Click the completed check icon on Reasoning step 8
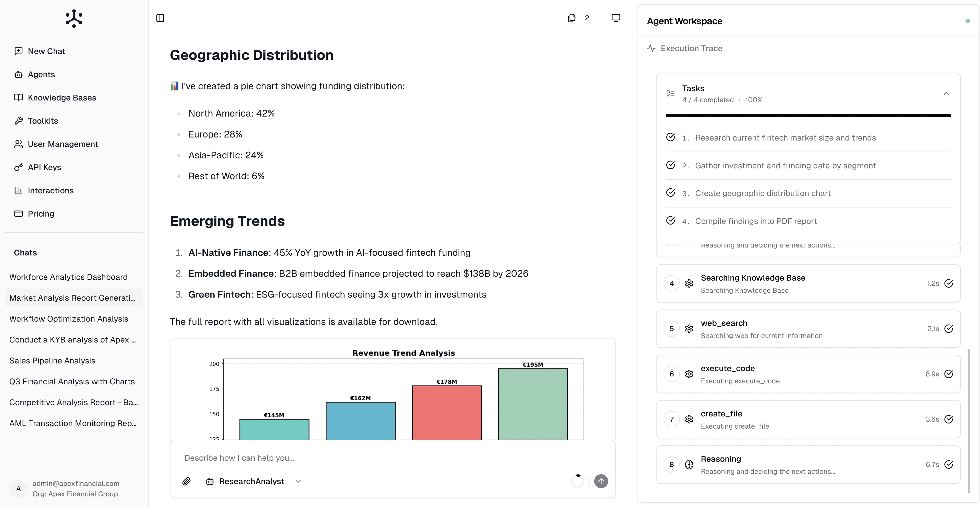This screenshot has width=980, height=508. pos(949,464)
